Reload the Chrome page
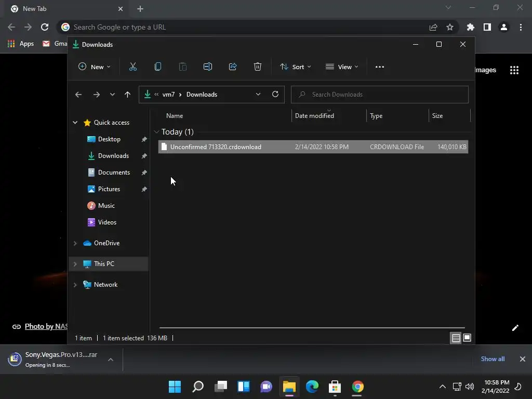Screen dimensions: 532x399 [x=45, y=27]
